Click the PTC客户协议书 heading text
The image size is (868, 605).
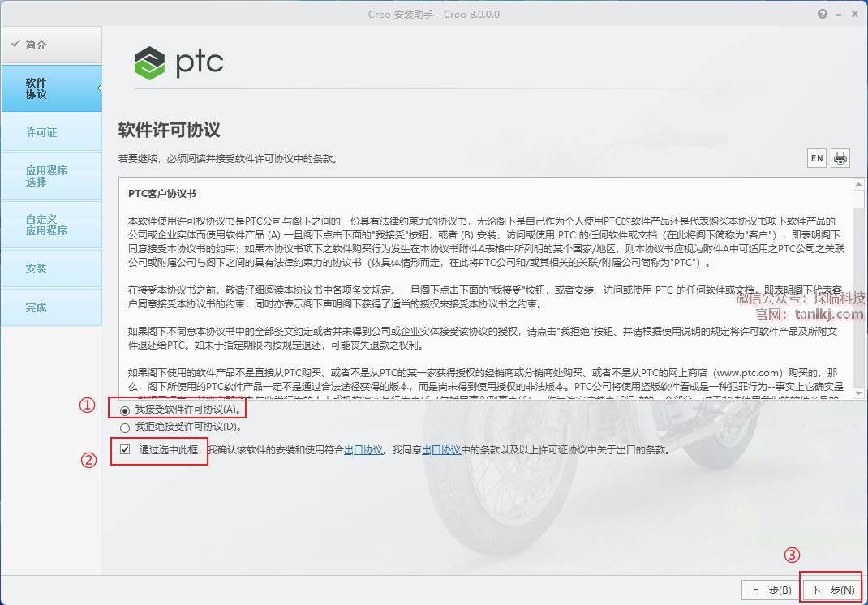tap(162, 194)
